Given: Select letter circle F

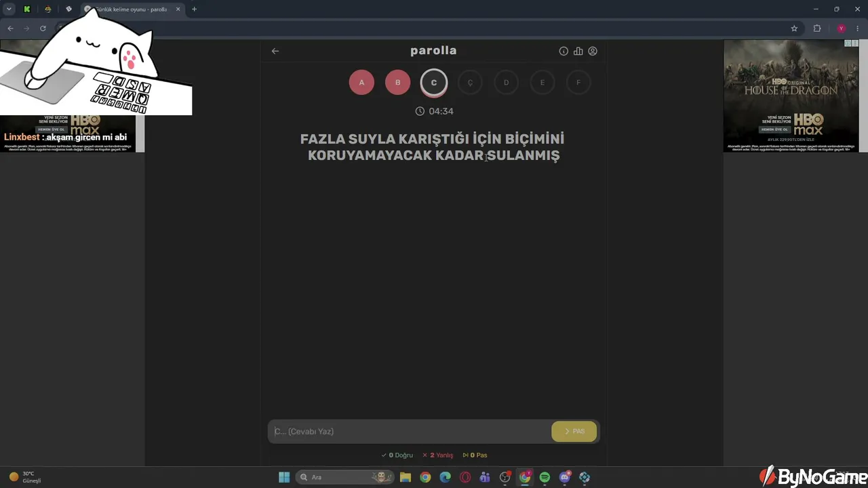Looking at the screenshot, I should click(x=578, y=83).
